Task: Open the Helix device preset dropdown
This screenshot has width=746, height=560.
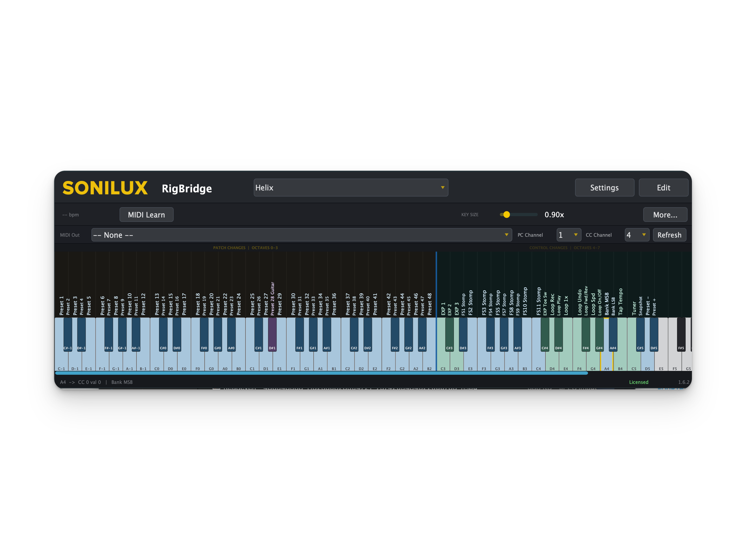Action: click(x=351, y=187)
